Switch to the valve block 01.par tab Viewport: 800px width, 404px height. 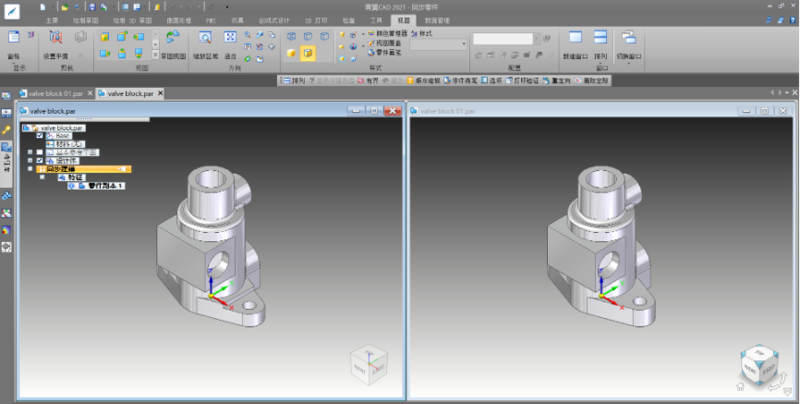[54, 93]
